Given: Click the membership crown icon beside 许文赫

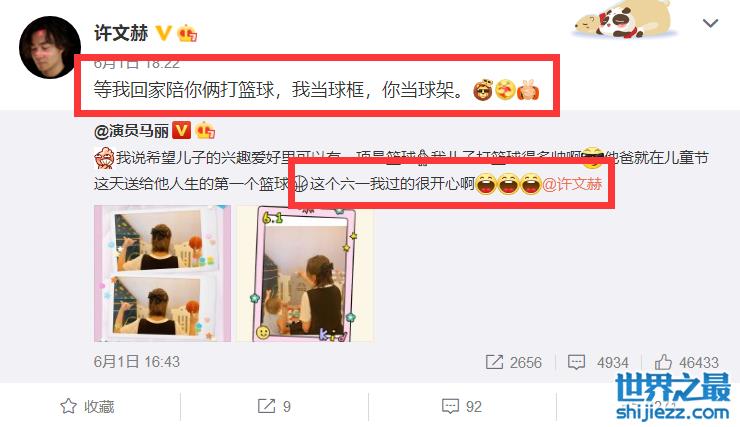Looking at the screenshot, I should [x=187, y=33].
